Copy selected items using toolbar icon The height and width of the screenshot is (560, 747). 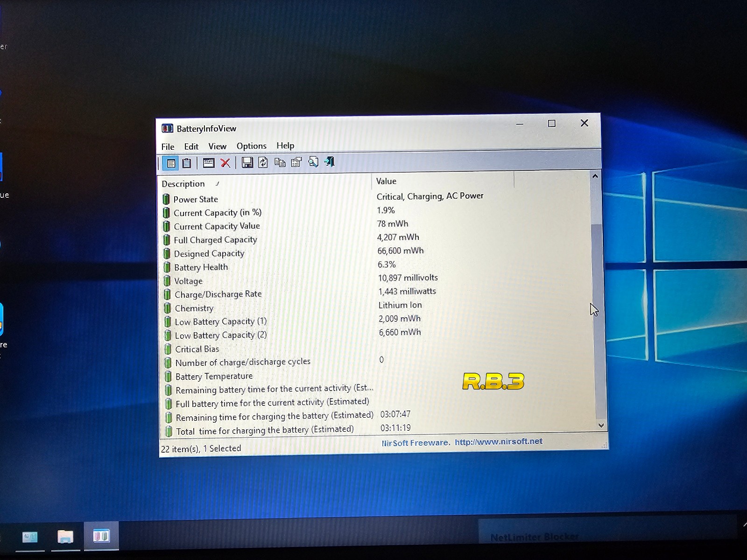[x=280, y=162]
